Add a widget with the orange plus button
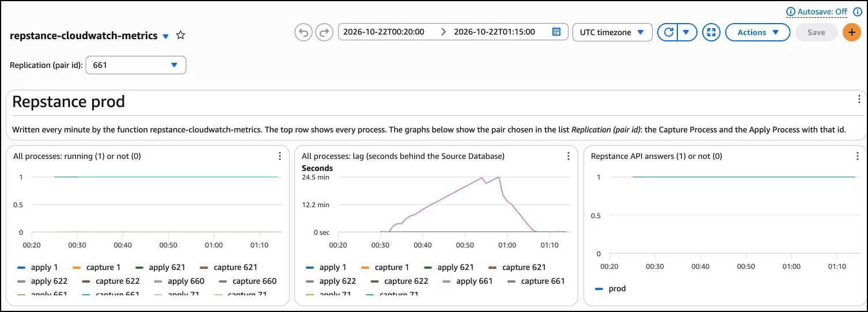868x312 pixels. click(x=851, y=32)
